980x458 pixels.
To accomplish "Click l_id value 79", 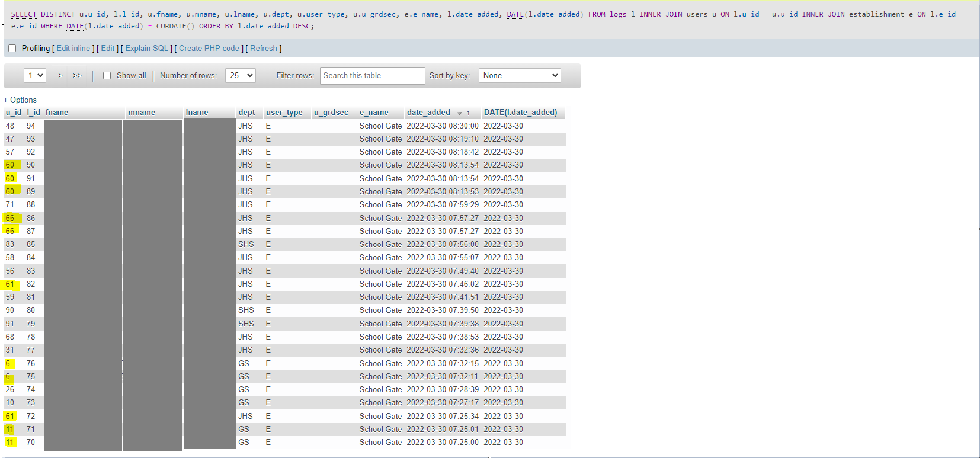I will (31, 324).
